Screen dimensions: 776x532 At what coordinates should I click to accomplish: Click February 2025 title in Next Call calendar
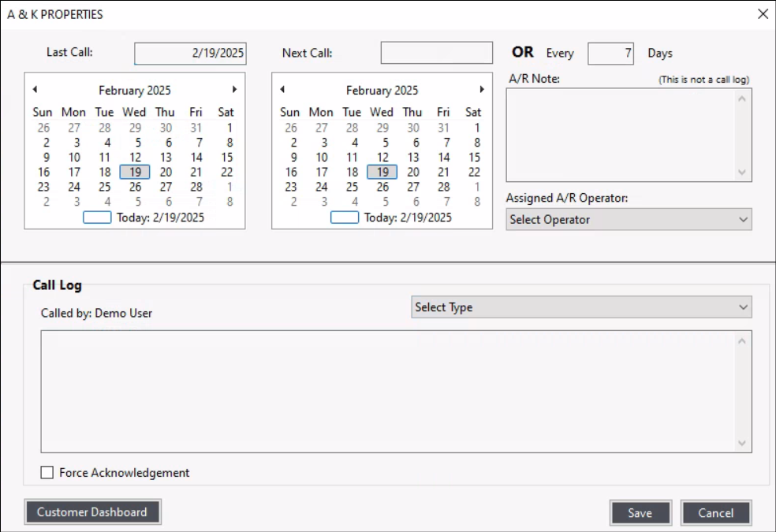click(x=382, y=91)
